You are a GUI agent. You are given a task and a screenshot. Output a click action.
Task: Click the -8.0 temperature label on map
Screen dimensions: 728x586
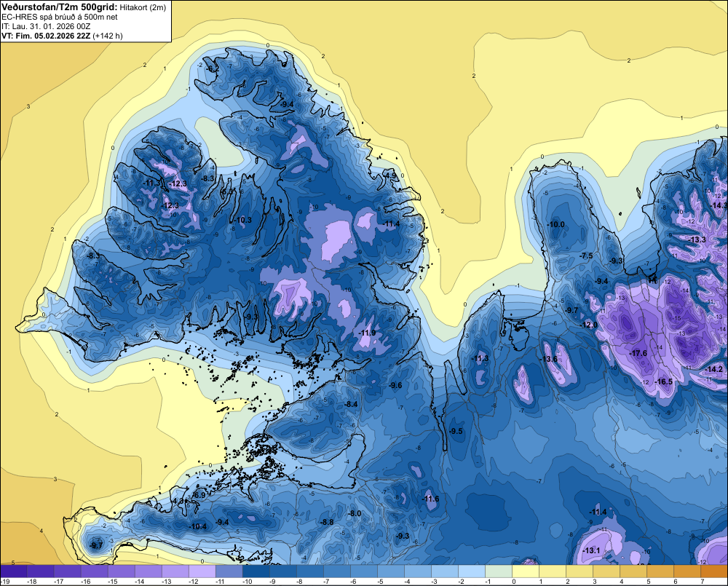355,513
